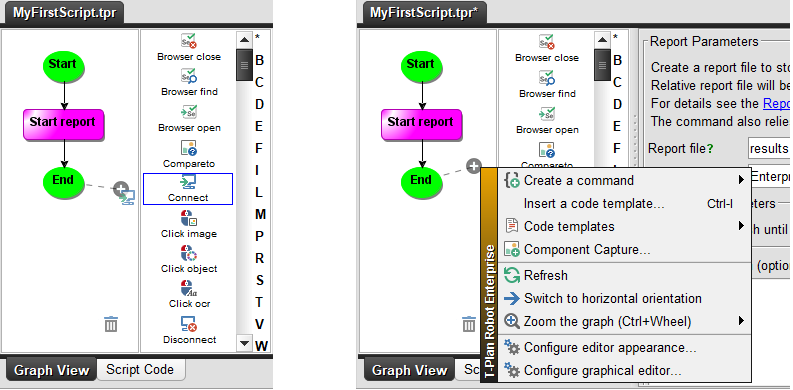Image resolution: width=793 pixels, height=390 pixels.
Task: Switch to Script Code tab in left window
Action: click(140, 370)
